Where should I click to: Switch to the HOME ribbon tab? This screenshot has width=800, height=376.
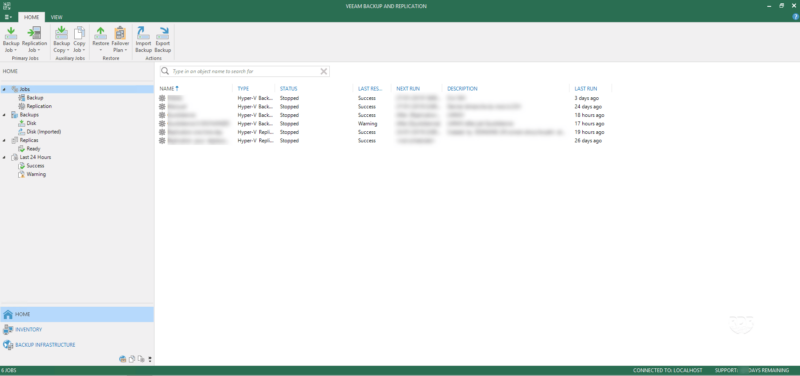tap(32, 17)
